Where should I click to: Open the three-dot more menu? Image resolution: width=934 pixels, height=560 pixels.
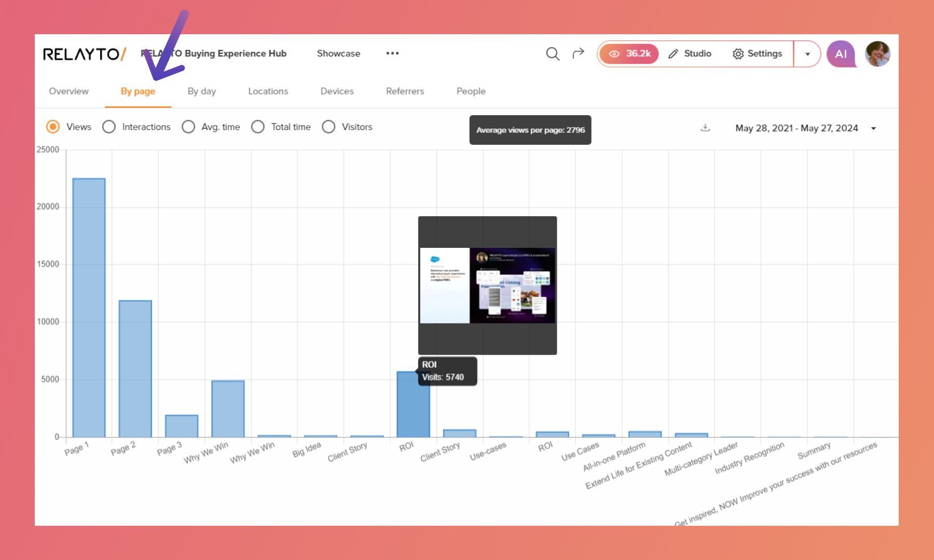tap(392, 53)
